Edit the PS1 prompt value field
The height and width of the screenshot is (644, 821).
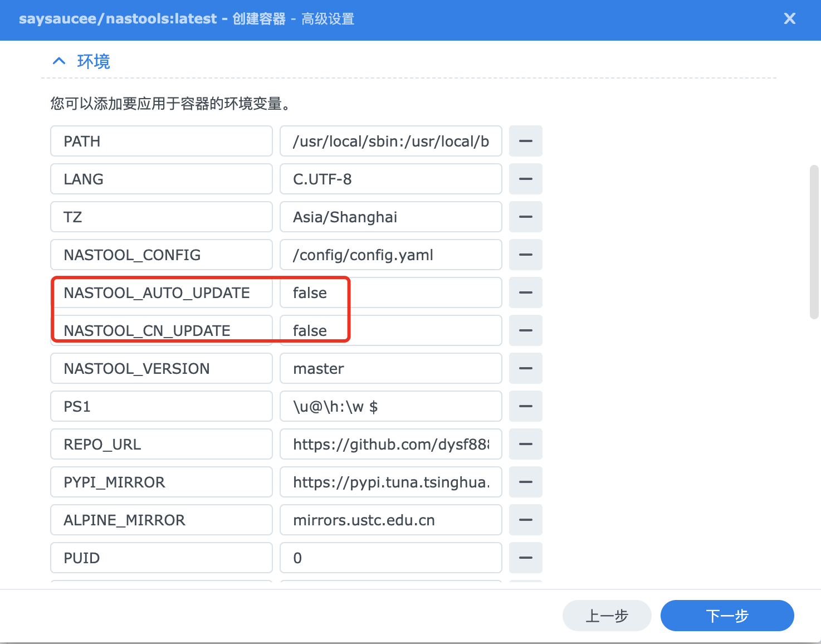click(x=391, y=406)
